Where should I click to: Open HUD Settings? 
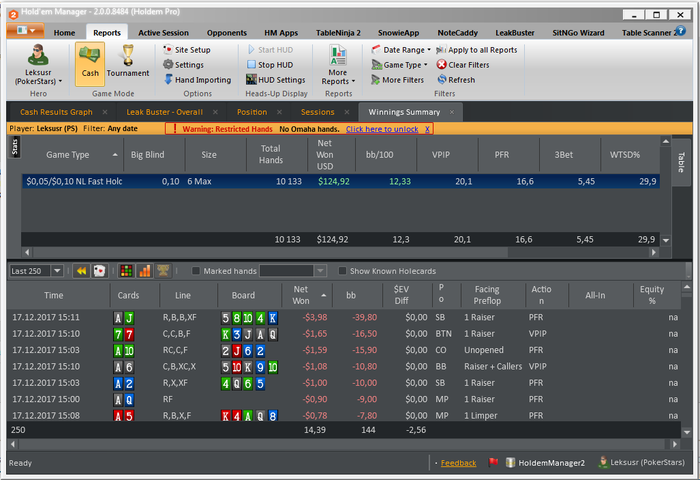pos(275,80)
